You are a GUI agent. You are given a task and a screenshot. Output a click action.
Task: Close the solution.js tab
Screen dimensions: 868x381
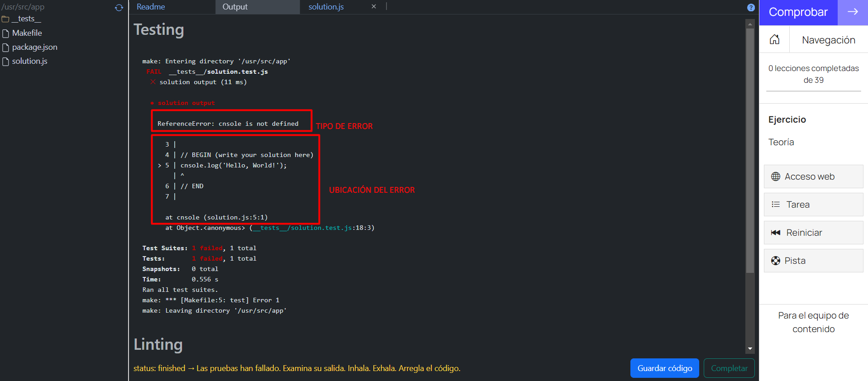(x=374, y=7)
